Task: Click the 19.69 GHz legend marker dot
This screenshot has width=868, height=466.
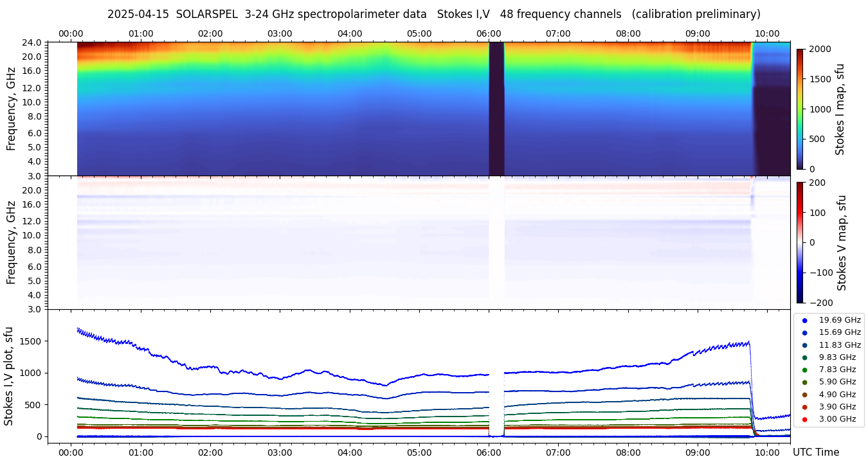Action: (x=804, y=320)
